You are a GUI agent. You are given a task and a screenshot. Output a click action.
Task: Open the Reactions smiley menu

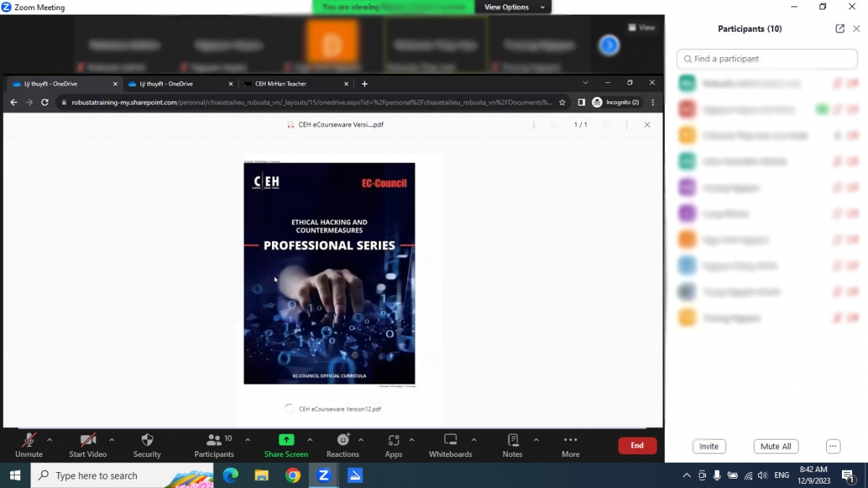[343, 445]
